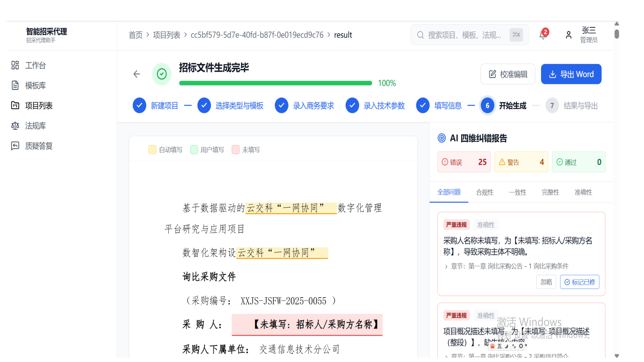The height and width of the screenshot is (362, 644).
Task: Click 校准编辑 button
Action: (508, 74)
